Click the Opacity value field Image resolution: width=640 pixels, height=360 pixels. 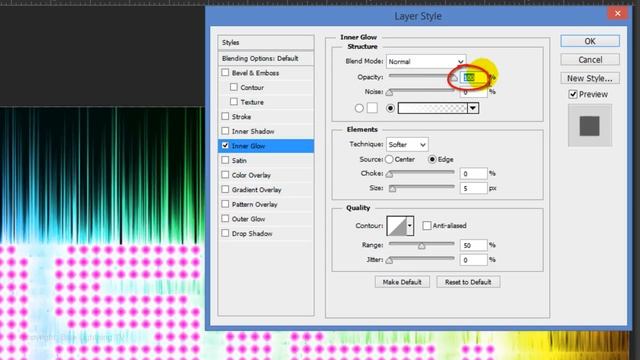[473, 77]
